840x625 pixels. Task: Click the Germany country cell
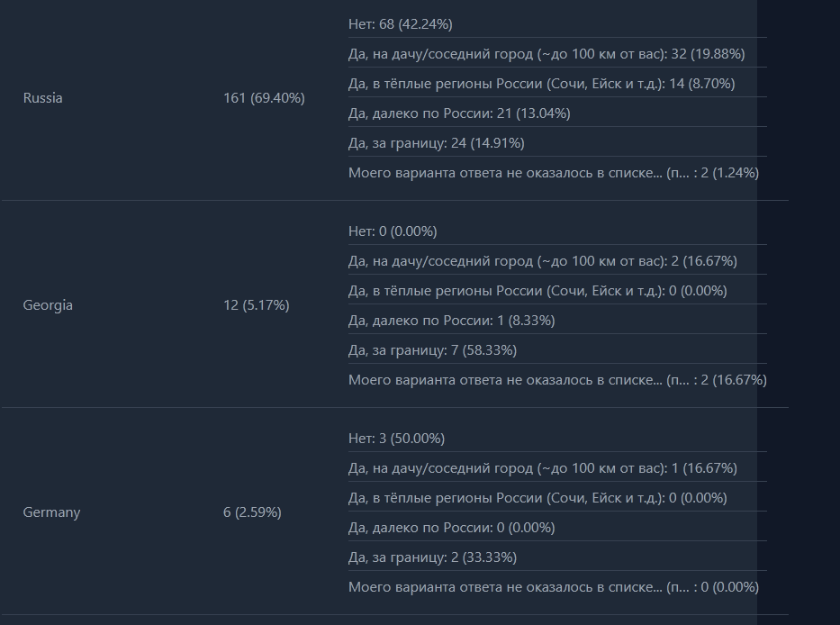(51, 512)
